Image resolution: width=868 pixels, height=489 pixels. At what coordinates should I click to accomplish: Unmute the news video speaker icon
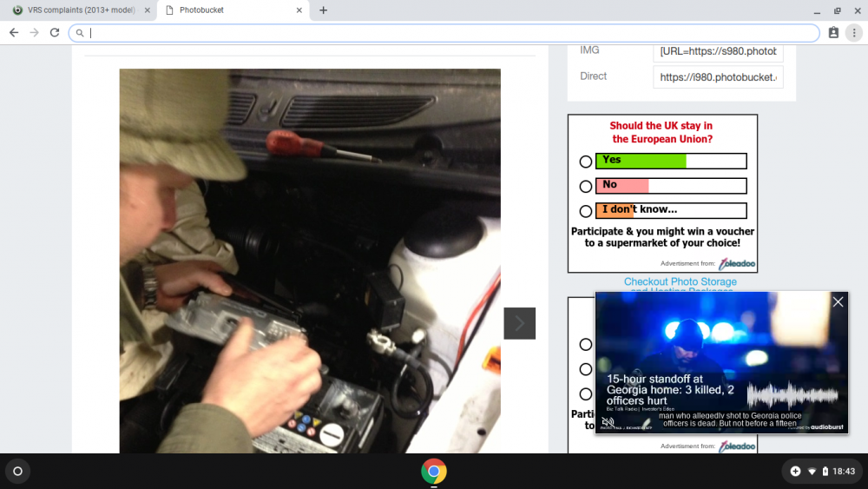pyautogui.click(x=608, y=422)
